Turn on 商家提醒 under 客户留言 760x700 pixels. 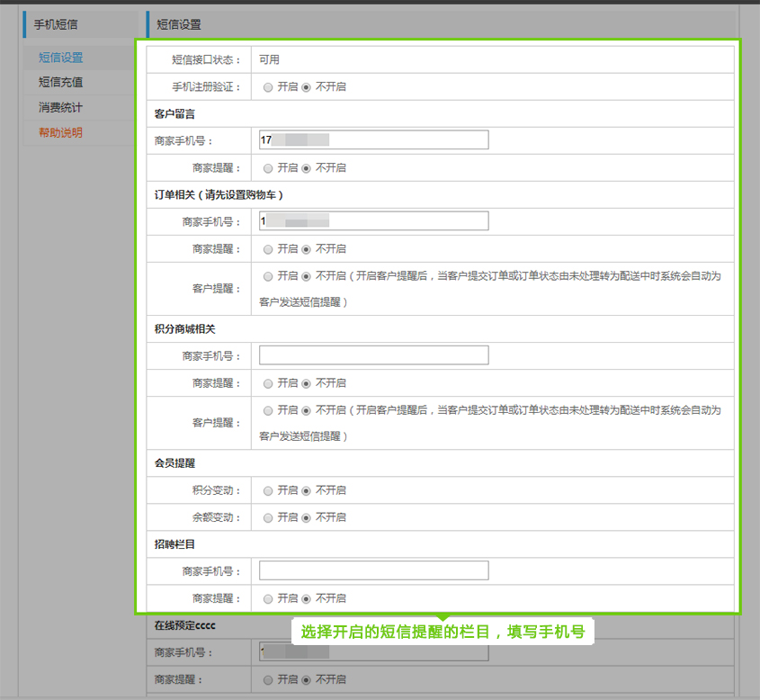click(x=268, y=168)
